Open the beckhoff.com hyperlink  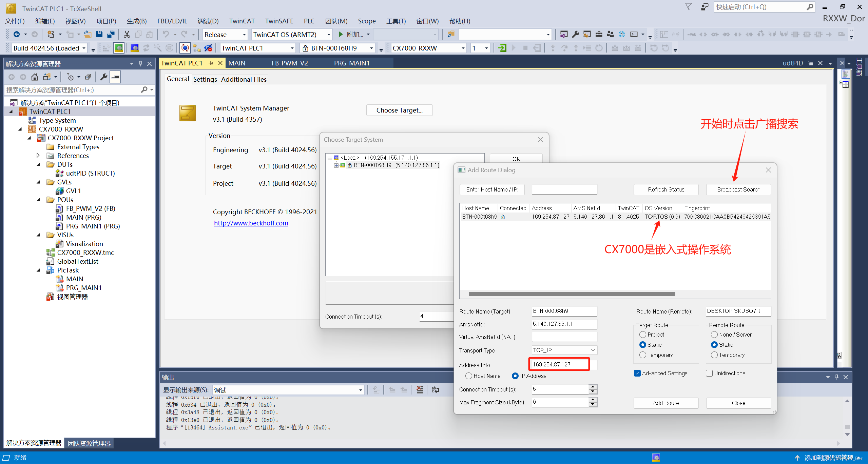click(251, 223)
